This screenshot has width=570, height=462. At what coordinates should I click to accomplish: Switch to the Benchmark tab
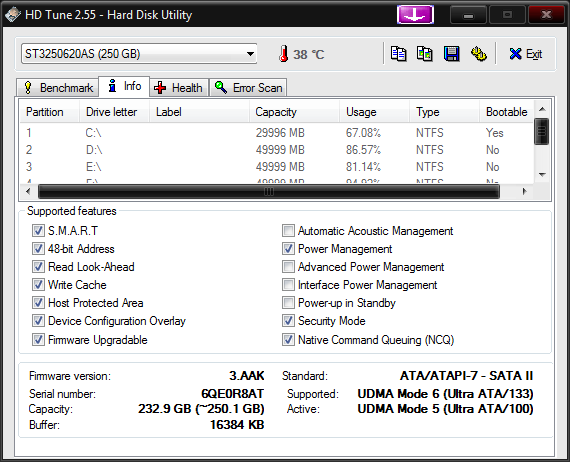click(x=57, y=88)
